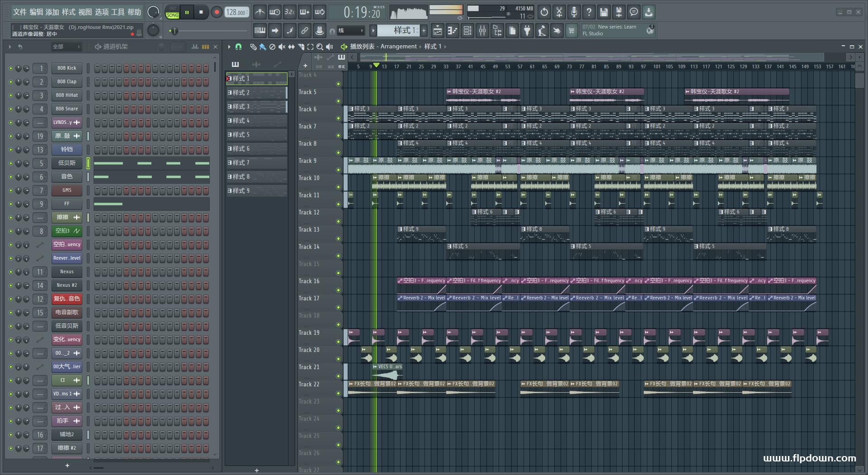Screen dimensions: 868x475
Task: Open channel rack options menu arrow
Action: pos(10,47)
